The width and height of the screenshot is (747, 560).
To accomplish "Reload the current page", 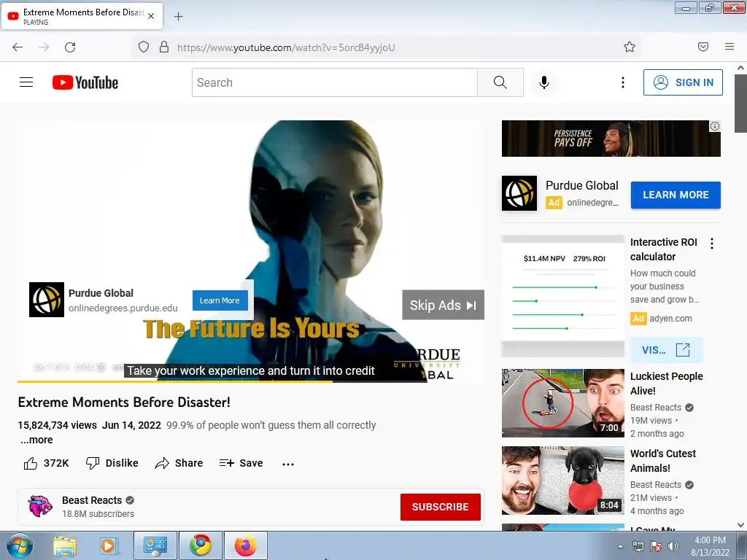I will coord(70,47).
